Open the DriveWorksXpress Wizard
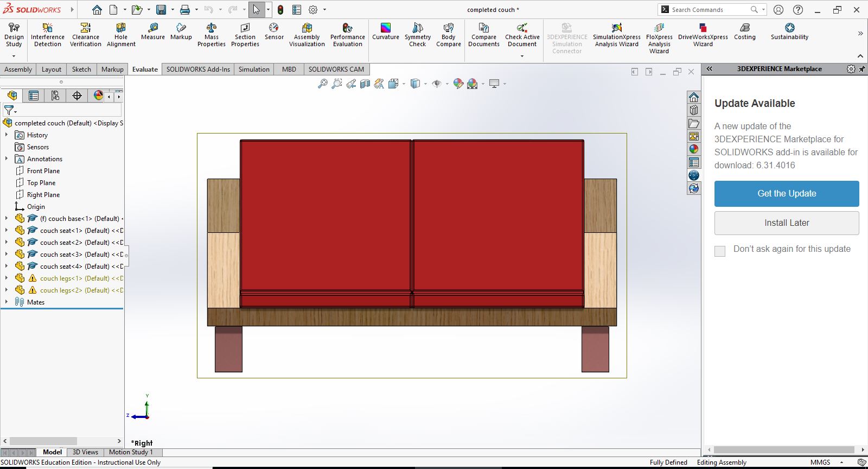Screen dimensions: 868x469 pos(703,35)
